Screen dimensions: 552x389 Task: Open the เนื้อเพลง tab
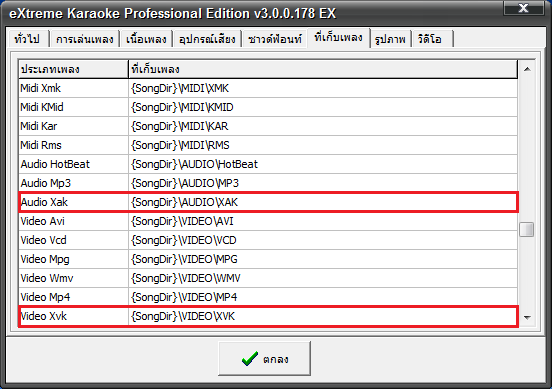[x=146, y=39]
